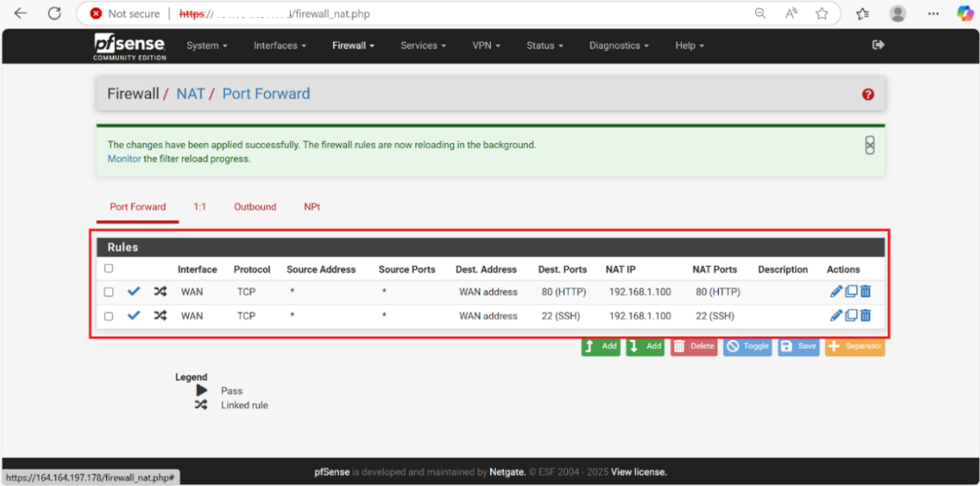Copy the 80 (HTTP) port forward rule
The image size is (980, 486).
tap(850, 291)
